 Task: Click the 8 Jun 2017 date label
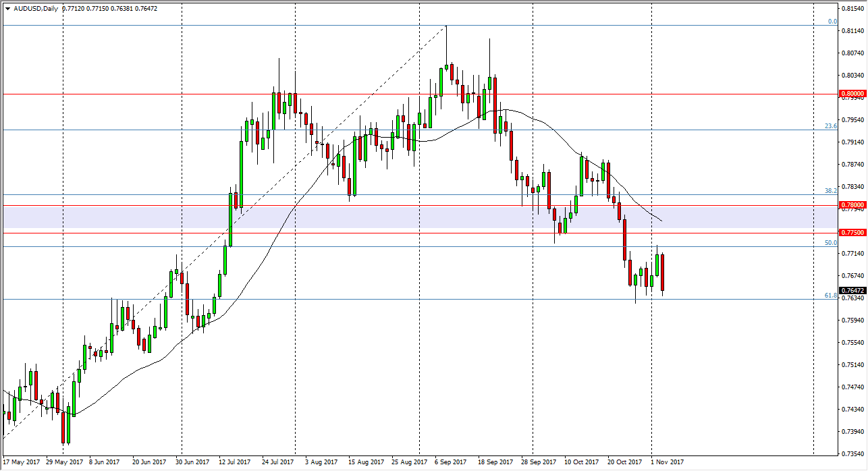coord(106,462)
